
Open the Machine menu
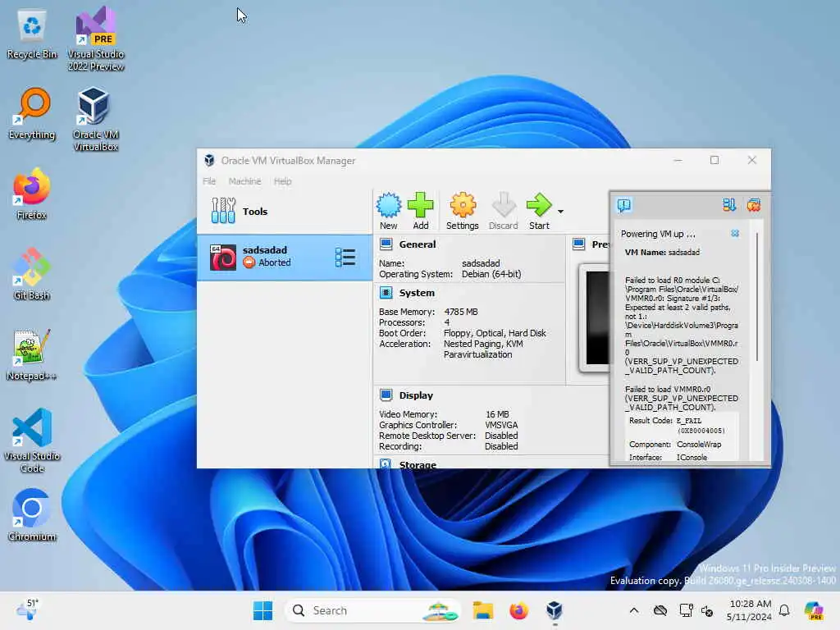point(244,181)
